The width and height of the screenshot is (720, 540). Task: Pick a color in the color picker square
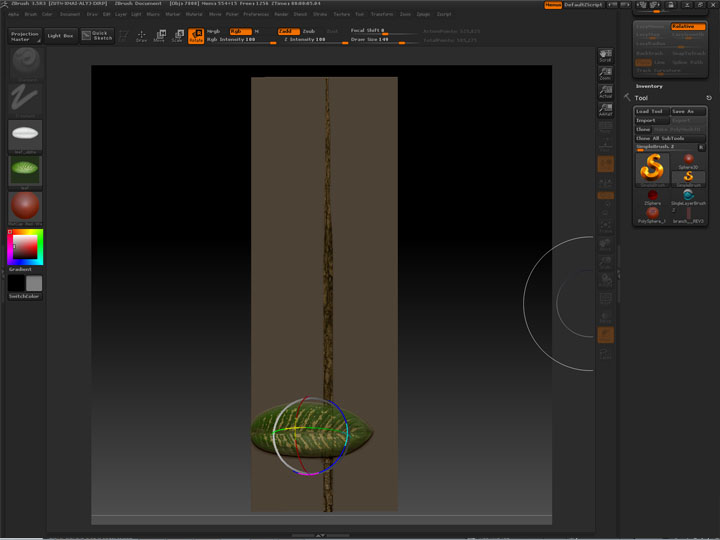(25, 246)
